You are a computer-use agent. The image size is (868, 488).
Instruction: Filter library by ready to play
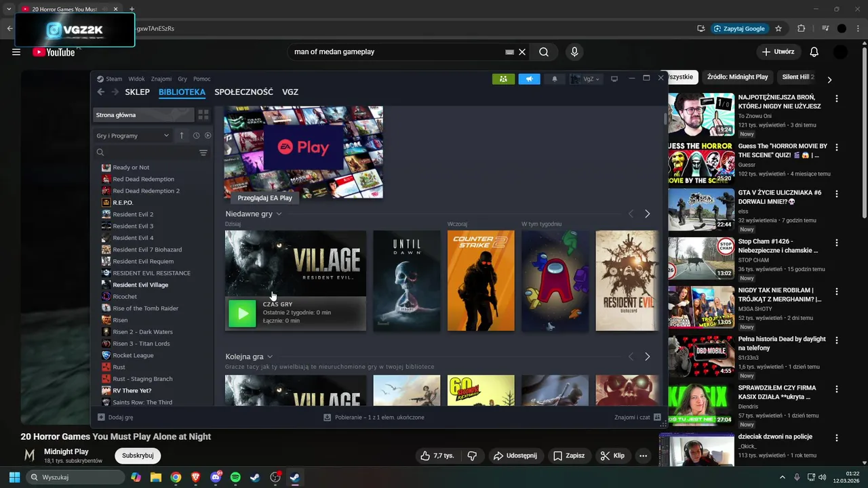208,136
